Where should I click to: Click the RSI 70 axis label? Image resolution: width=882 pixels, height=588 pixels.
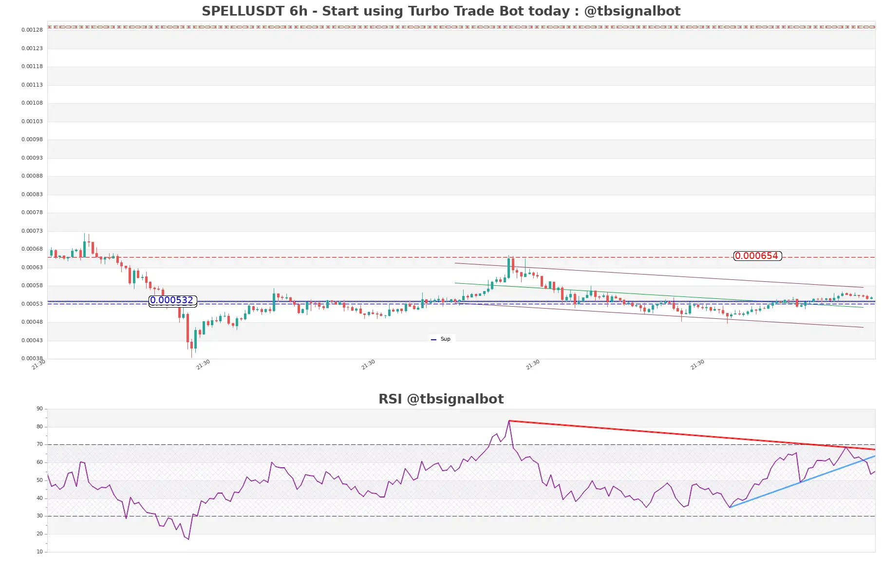point(40,444)
